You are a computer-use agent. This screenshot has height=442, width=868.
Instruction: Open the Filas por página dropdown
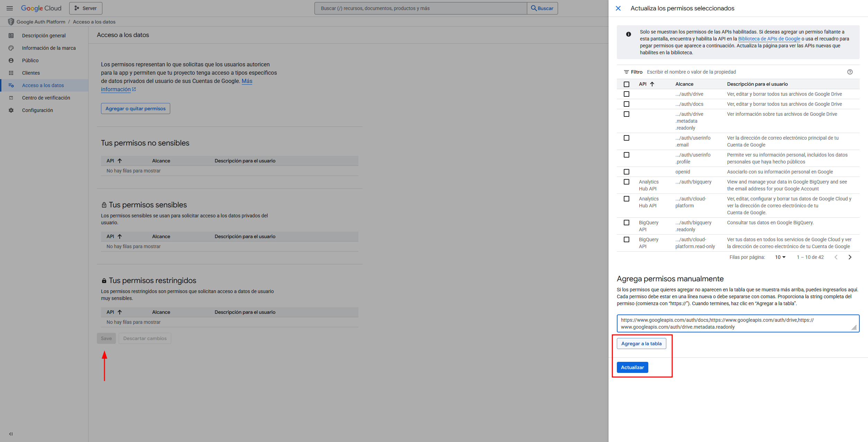click(780, 257)
